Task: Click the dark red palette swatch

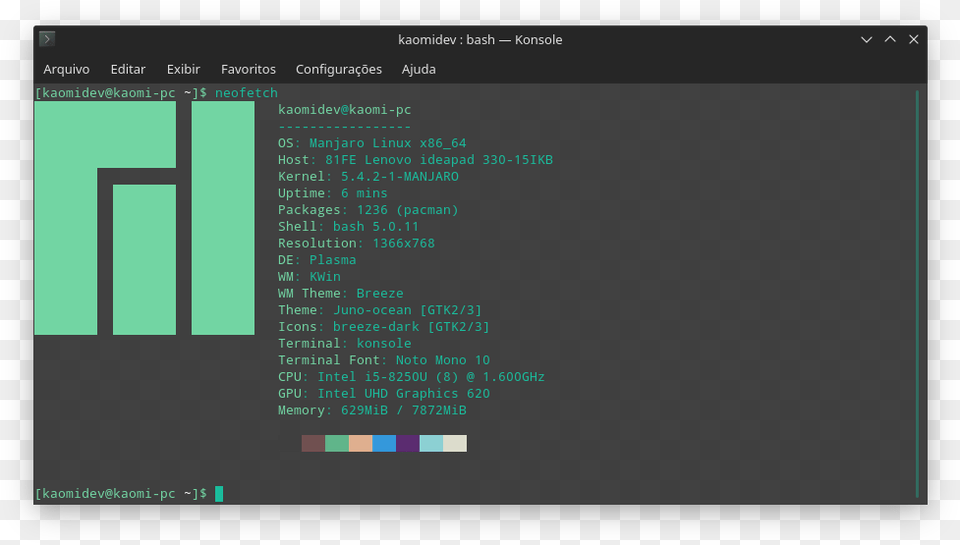Action: (x=313, y=443)
